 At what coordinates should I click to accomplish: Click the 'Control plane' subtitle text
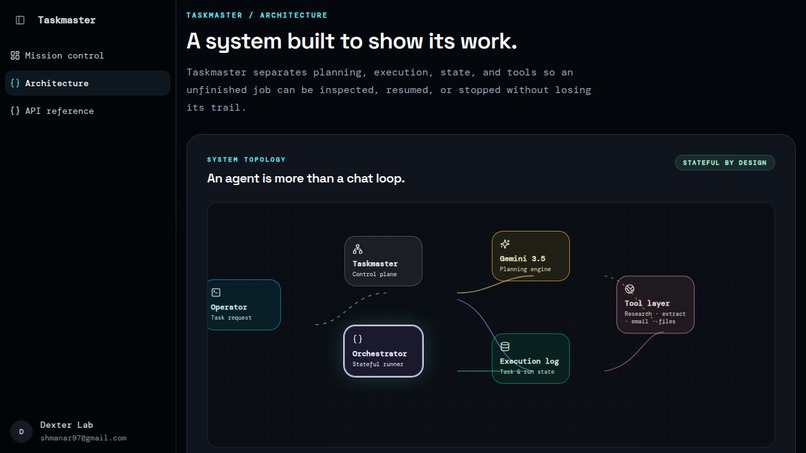375,274
